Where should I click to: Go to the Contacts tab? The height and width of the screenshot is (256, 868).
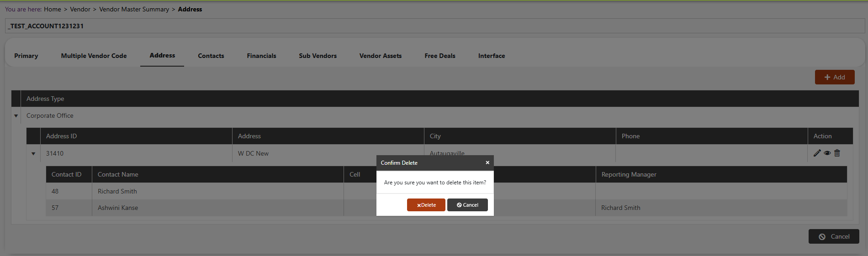point(211,56)
